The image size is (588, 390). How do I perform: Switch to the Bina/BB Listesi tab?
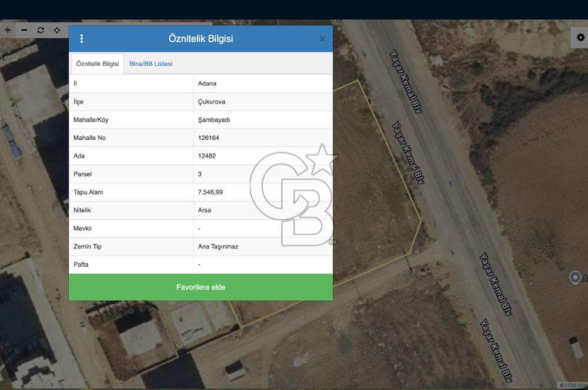pos(151,63)
